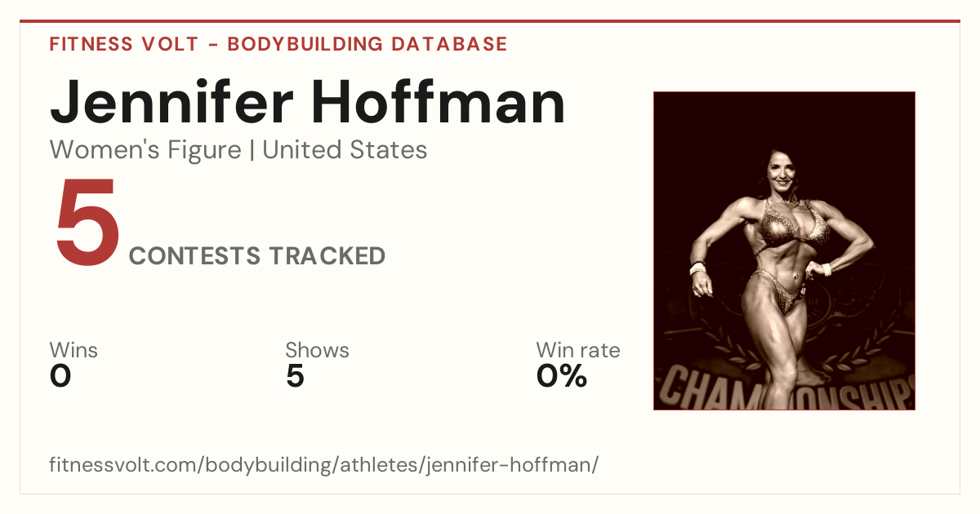Select the Bodybuilding Database header text
The width and height of the screenshot is (980, 514).
(367, 44)
